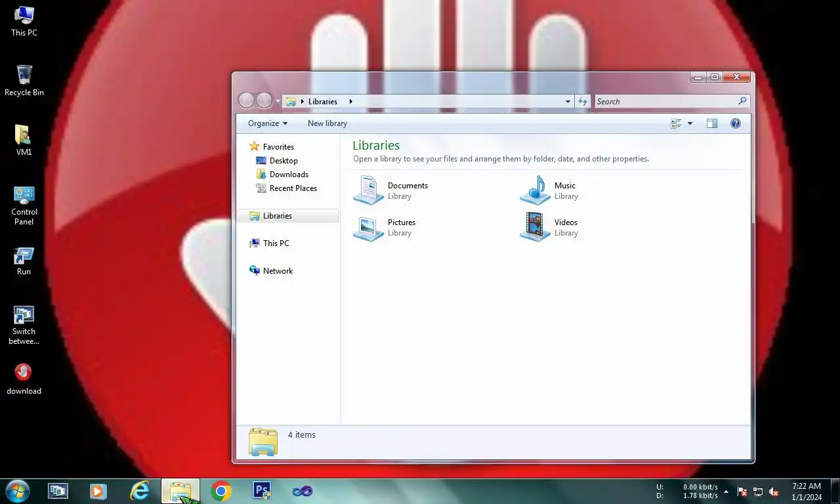840x504 pixels.
Task: Refresh the Libraries address bar
Action: point(583,102)
